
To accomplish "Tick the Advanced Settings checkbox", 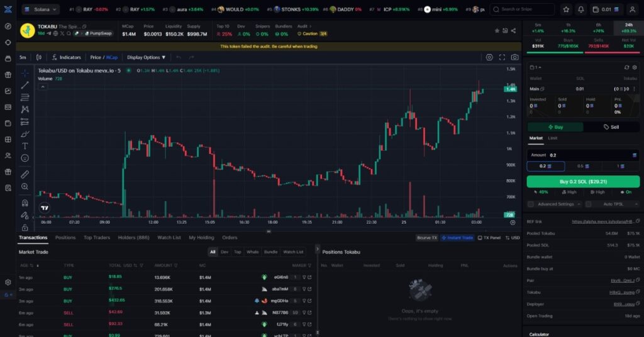I will click(531, 204).
